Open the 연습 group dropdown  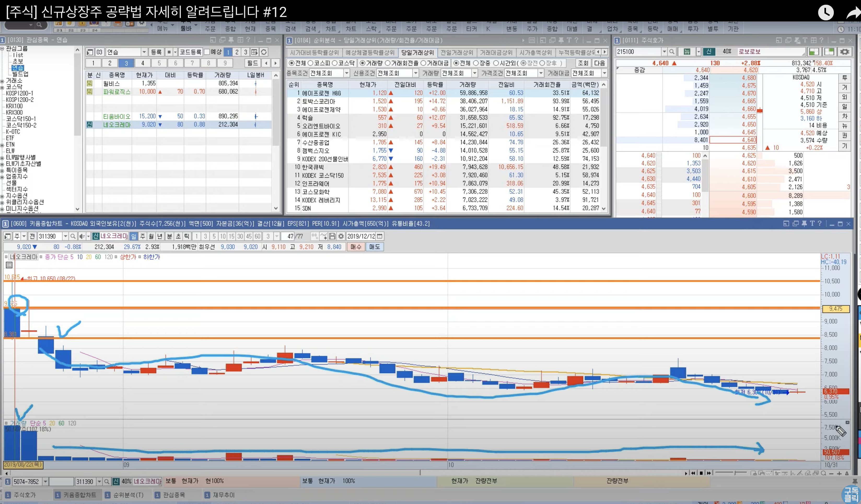[x=144, y=52]
